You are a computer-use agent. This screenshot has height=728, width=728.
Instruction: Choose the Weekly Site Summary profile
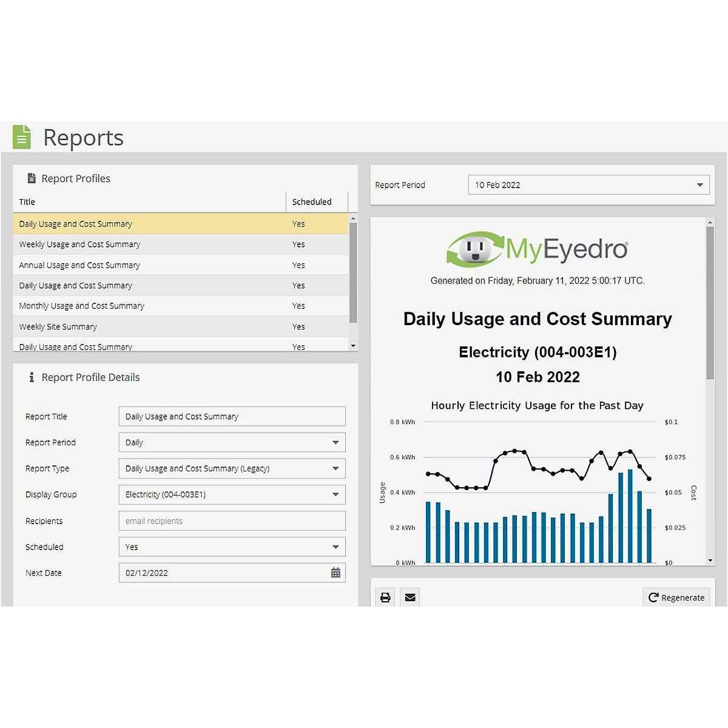pos(58,326)
